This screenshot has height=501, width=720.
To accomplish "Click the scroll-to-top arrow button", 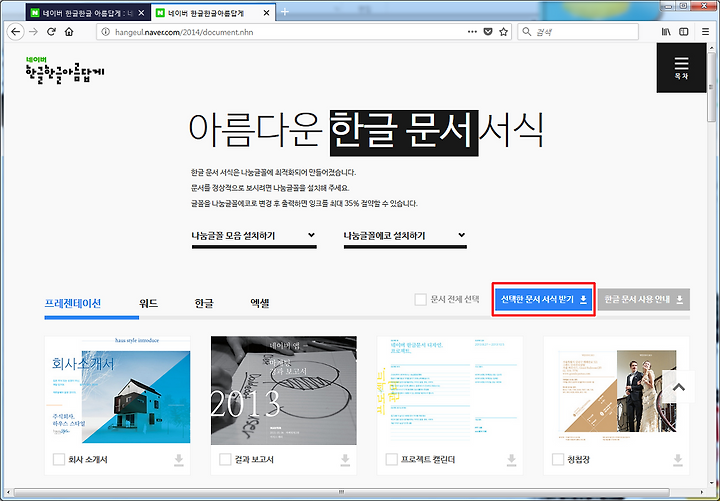I will click(679, 387).
